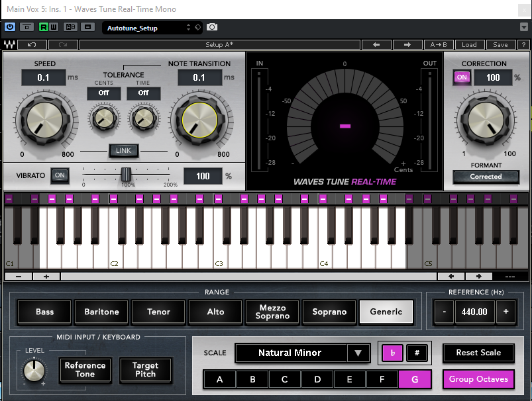
Task: Open the Setup A* preset menu
Action: pyautogui.click(x=219, y=45)
